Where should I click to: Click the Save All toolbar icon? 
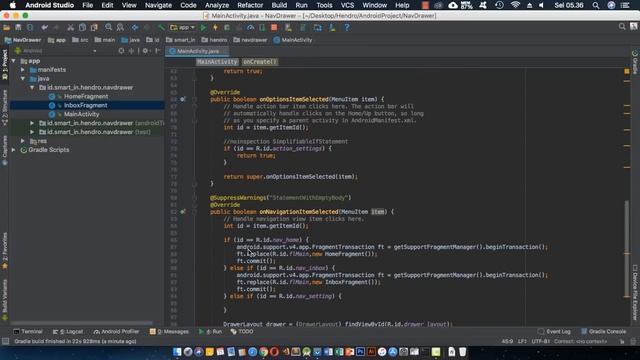(18, 27)
